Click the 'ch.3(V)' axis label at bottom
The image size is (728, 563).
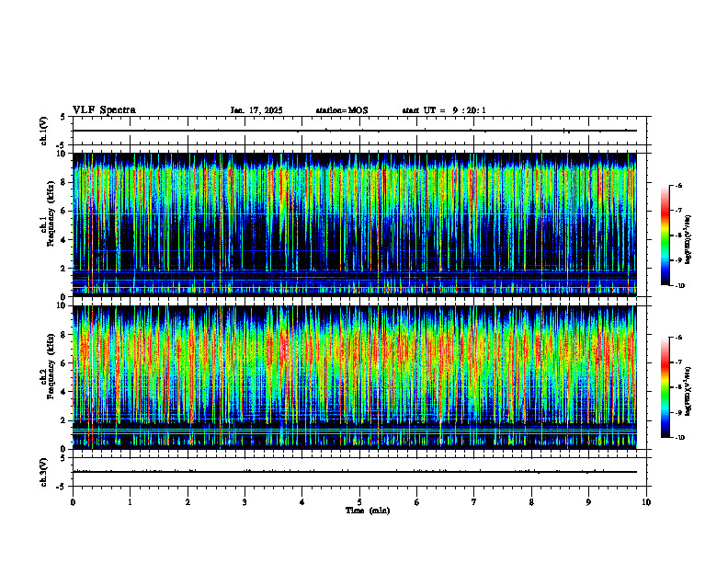43,472
